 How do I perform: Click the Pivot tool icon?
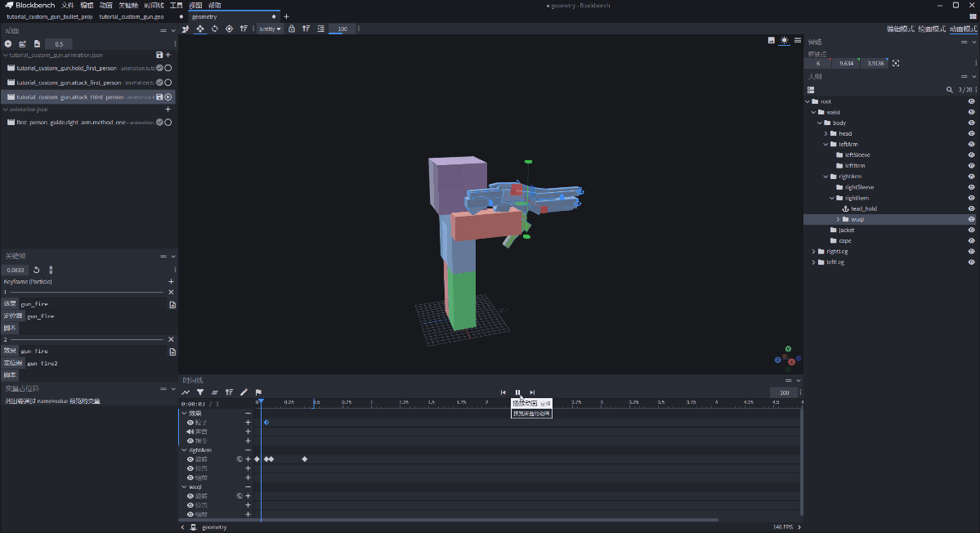[x=229, y=29]
